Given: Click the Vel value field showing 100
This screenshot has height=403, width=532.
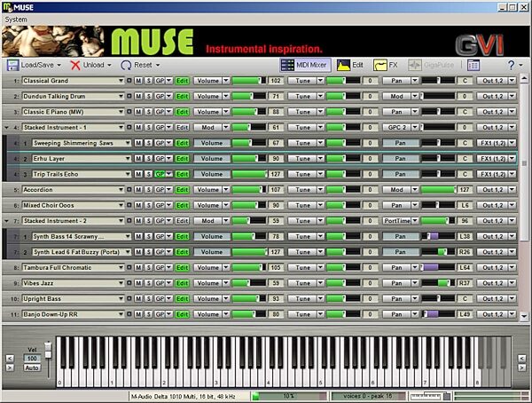Looking at the screenshot, I should click(32, 358).
